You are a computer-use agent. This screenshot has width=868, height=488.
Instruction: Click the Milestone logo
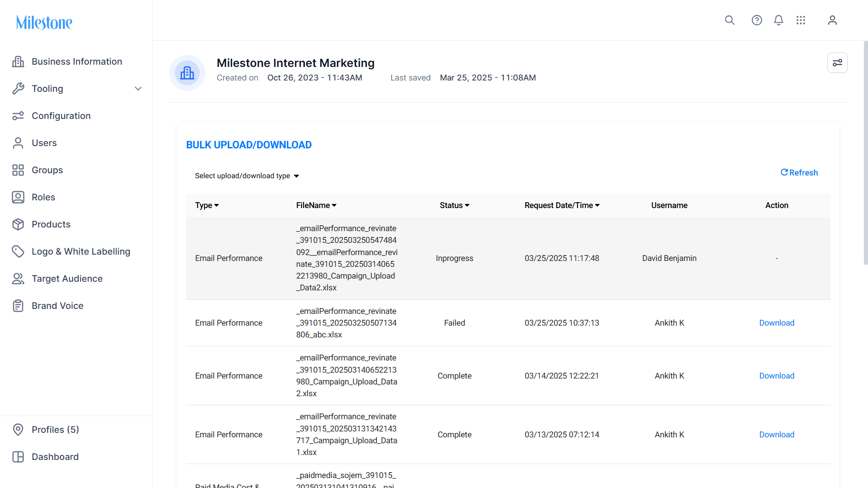click(44, 22)
